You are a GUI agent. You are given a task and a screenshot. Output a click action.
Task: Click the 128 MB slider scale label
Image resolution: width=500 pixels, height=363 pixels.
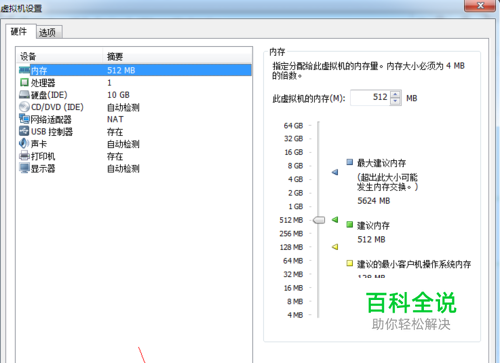click(x=291, y=247)
